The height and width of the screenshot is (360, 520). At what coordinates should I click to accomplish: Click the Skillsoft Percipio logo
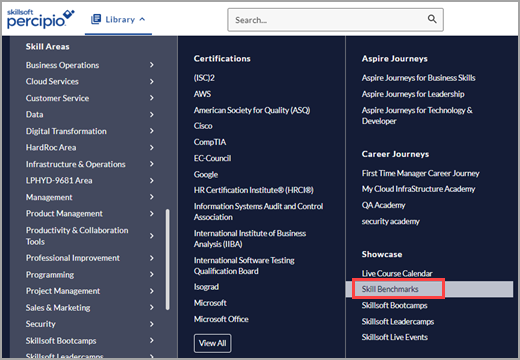coord(40,19)
